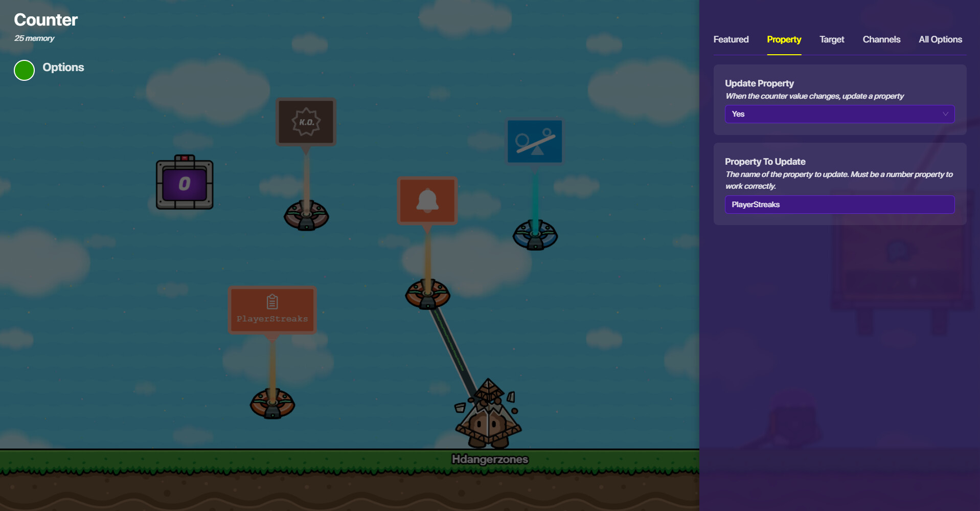
Task: Select the orange notification bell device
Action: click(x=427, y=201)
